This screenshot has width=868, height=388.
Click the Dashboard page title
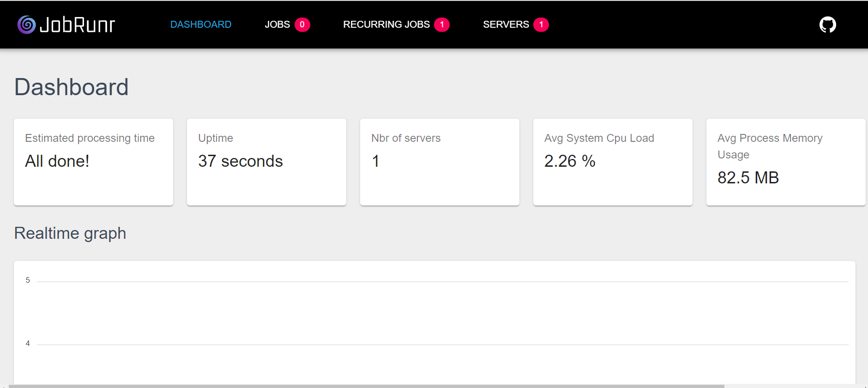[72, 87]
